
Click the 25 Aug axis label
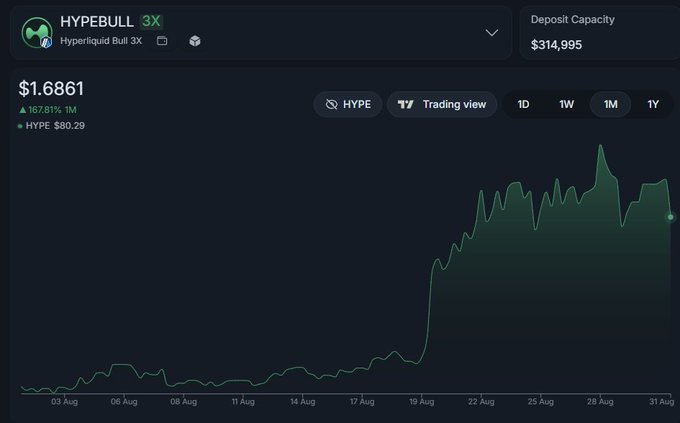pyautogui.click(x=541, y=402)
